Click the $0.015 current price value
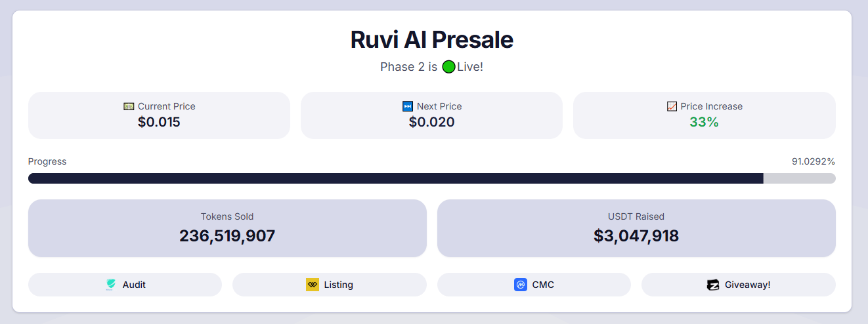This screenshot has height=324, width=868. (159, 122)
